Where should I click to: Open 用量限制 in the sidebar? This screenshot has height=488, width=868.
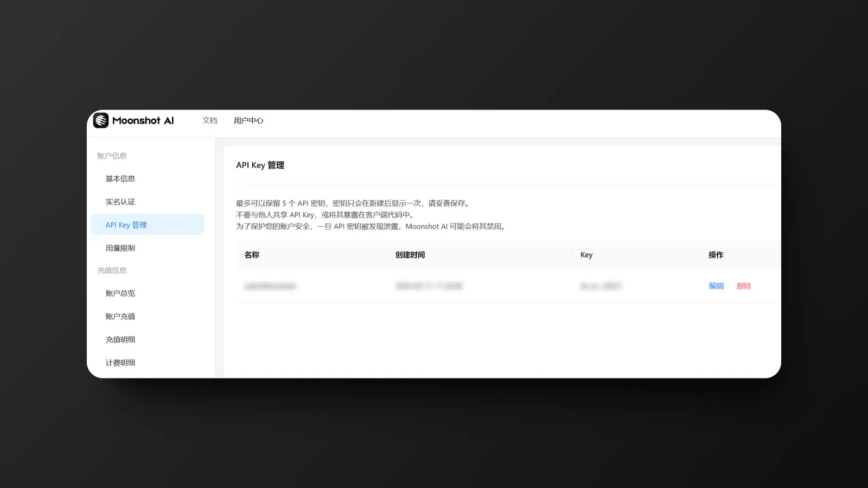120,248
